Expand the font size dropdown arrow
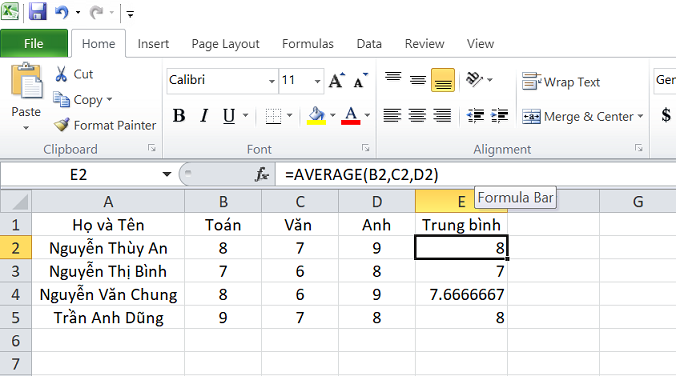Image resolution: width=676 pixels, height=376 pixels. click(x=317, y=81)
